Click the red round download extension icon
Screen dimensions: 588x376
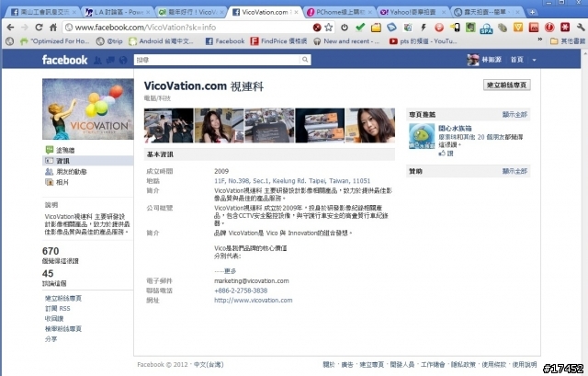[x=439, y=27]
